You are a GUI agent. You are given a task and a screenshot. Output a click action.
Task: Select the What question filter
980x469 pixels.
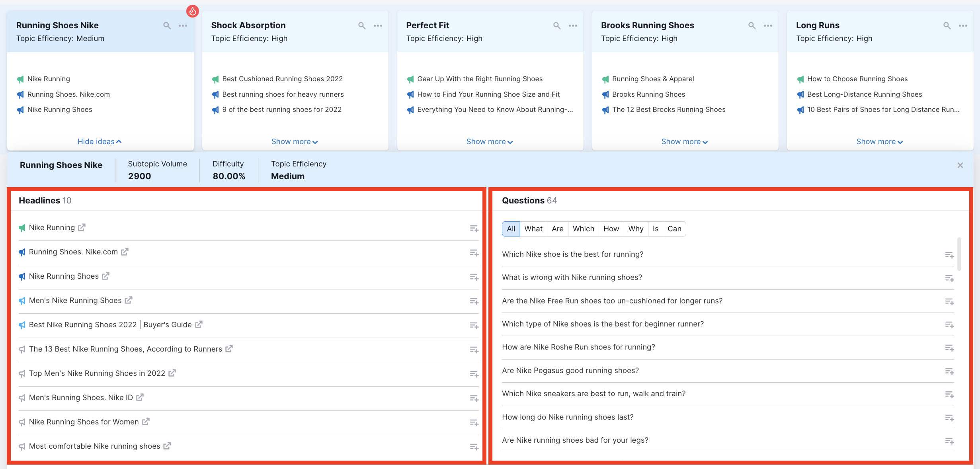(533, 229)
